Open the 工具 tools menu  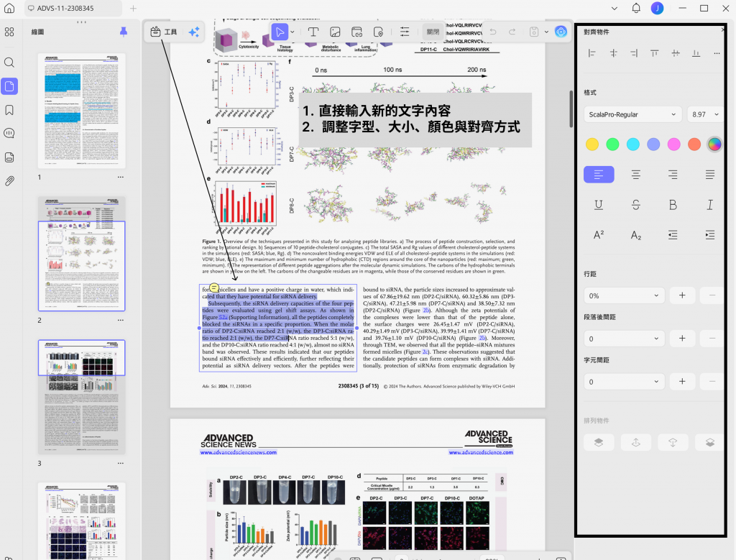(163, 32)
